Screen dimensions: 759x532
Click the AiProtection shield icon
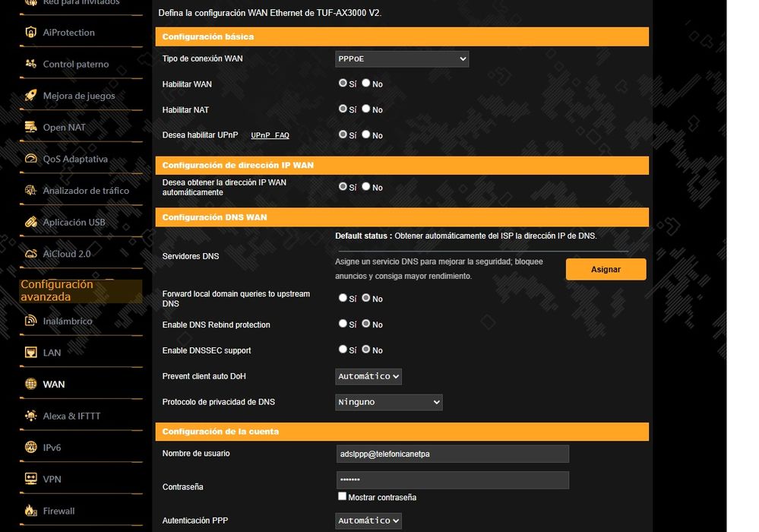tap(30, 33)
